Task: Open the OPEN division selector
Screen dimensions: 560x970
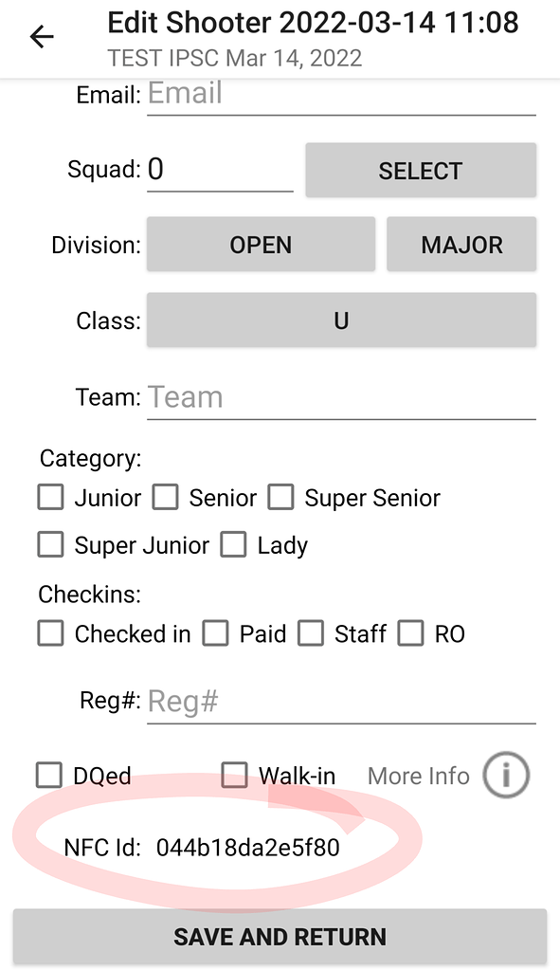Action: tap(261, 244)
